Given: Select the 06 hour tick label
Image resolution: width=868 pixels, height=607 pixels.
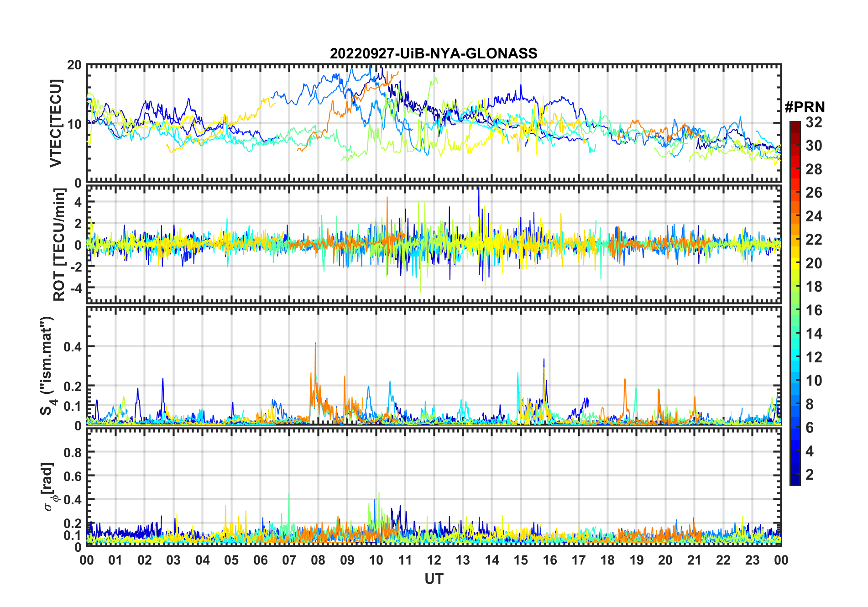Looking at the screenshot, I should 261,560.
